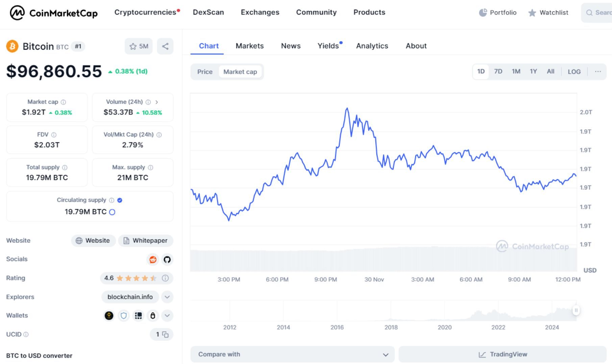Open the share options icon
Image resolution: width=612 pixels, height=364 pixels.
point(165,46)
